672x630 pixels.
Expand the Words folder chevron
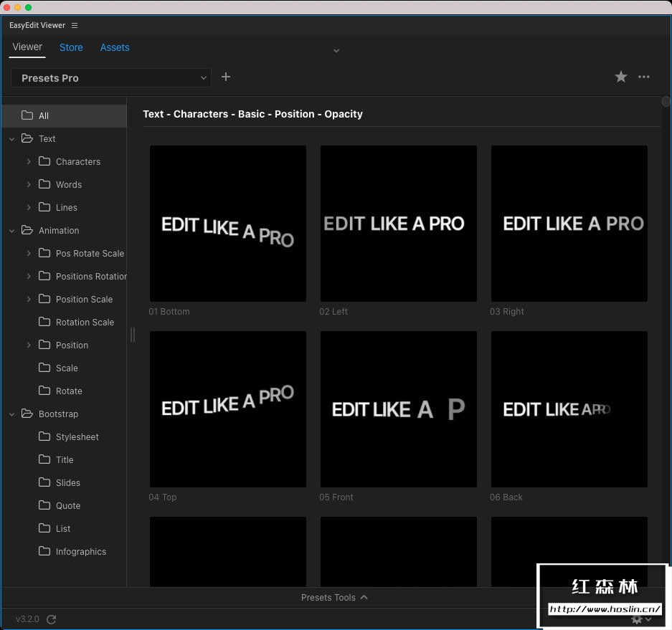29,185
